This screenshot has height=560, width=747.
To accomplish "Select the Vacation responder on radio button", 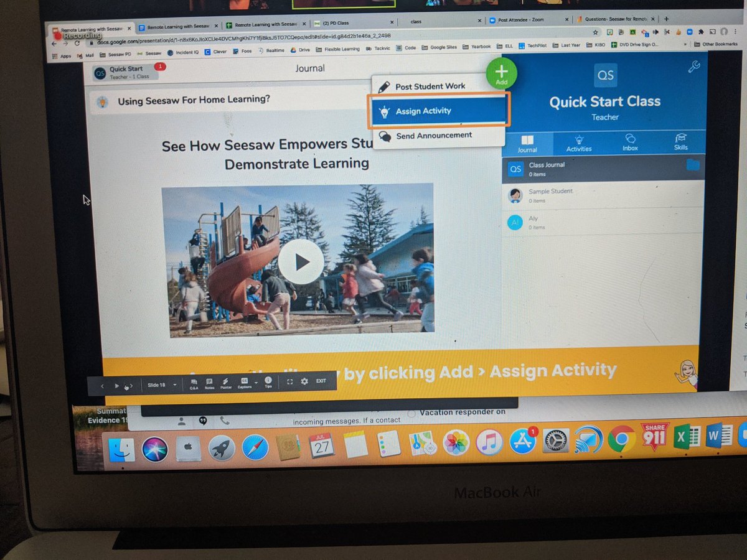I will click(x=411, y=412).
